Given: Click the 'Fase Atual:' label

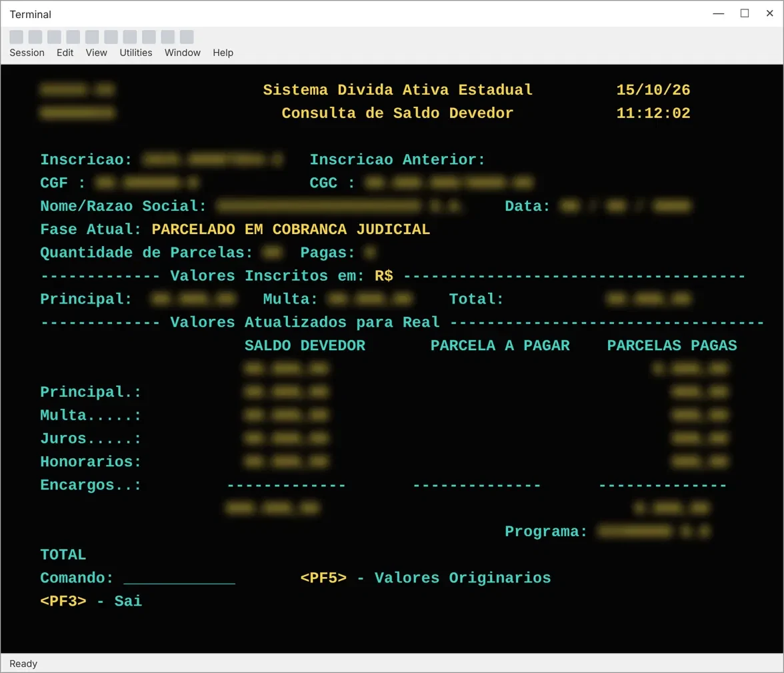Looking at the screenshot, I should (x=91, y=229).
